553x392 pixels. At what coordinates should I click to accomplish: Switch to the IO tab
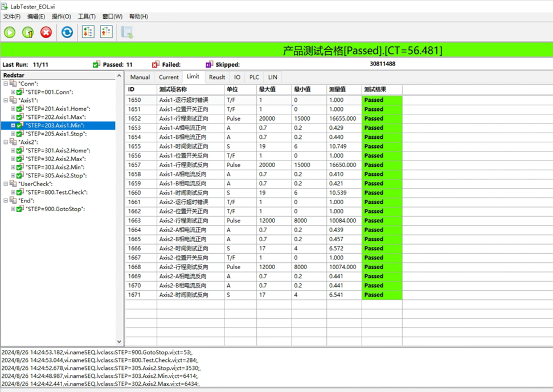[x=237, y=77]
